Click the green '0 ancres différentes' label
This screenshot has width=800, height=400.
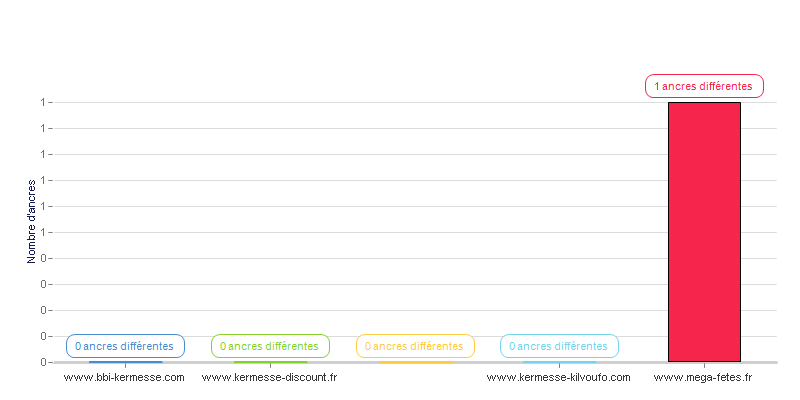click(270, 346)
